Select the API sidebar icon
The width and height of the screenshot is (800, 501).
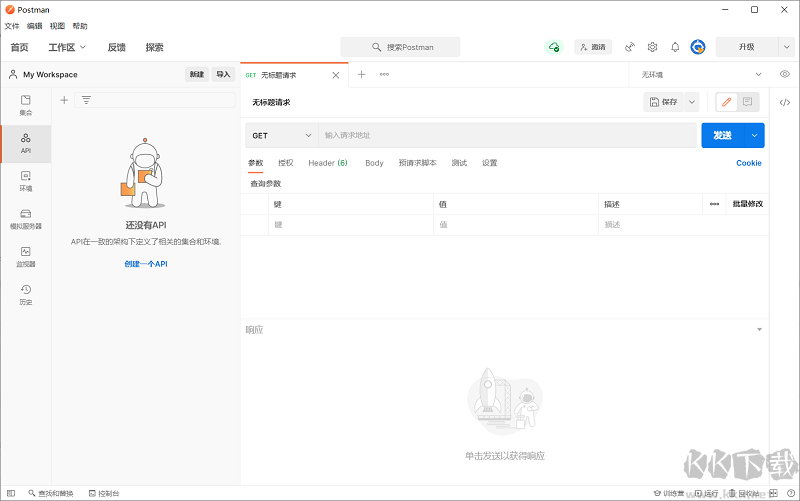(x=26, y=143)
